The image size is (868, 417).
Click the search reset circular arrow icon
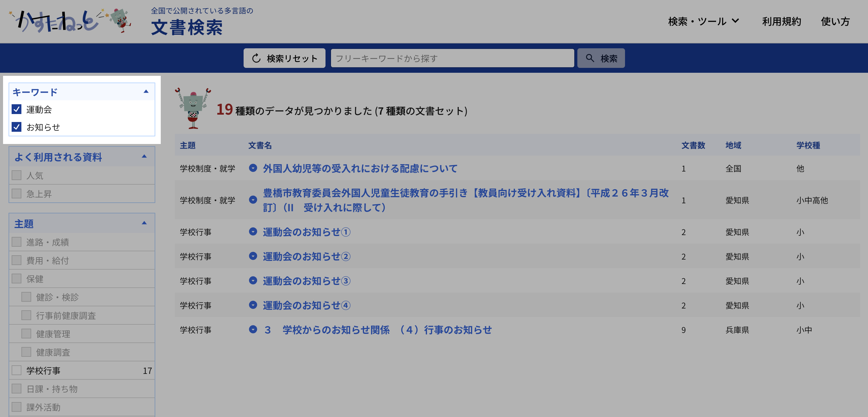tap(256, 58)
